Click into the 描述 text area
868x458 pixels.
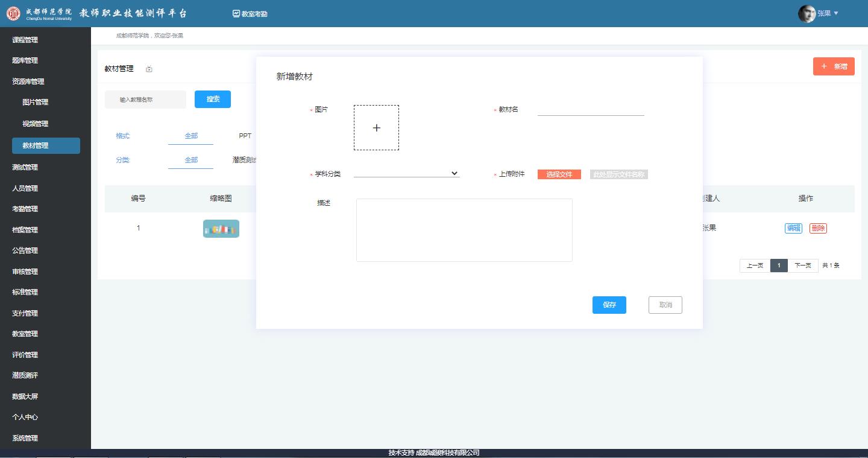(x=464, y=230)
